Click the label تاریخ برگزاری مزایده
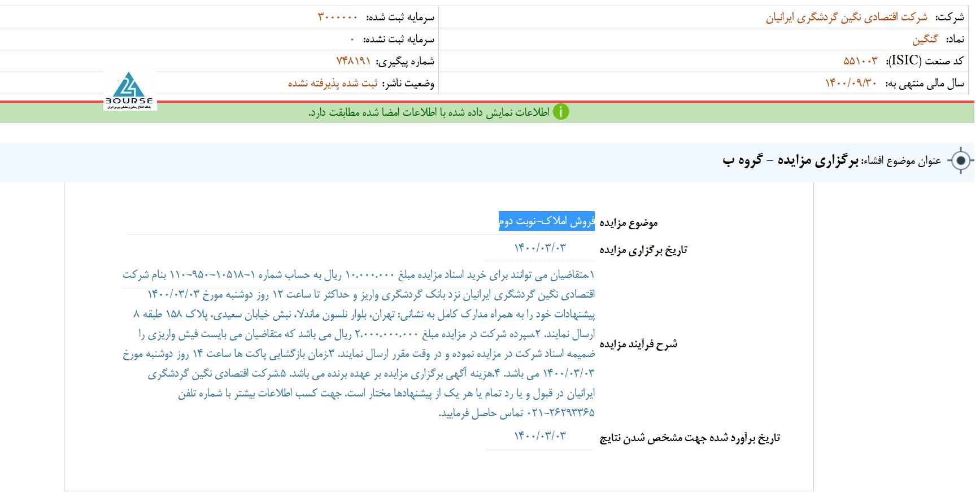 click(643, 250)
